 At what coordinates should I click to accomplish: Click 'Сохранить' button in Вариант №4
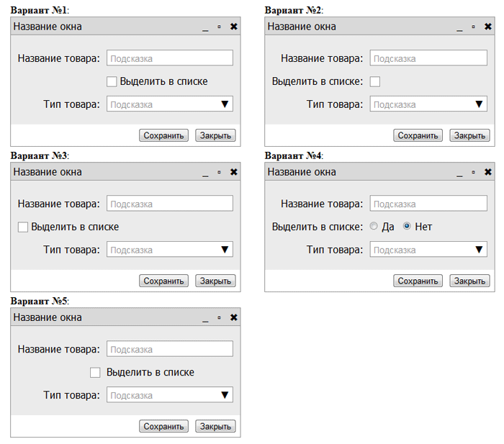418,281
